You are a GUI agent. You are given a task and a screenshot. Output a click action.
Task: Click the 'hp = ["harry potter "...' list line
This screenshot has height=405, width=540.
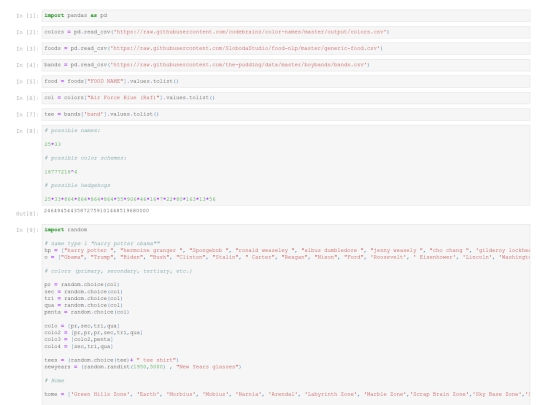[x=287, y=250]
